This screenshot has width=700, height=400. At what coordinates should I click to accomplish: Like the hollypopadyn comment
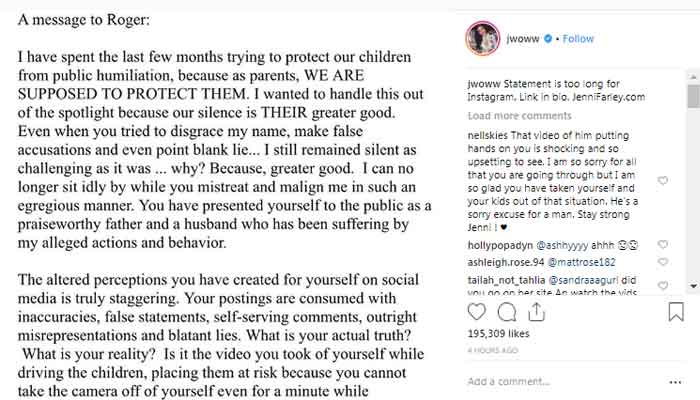(662, 243)
